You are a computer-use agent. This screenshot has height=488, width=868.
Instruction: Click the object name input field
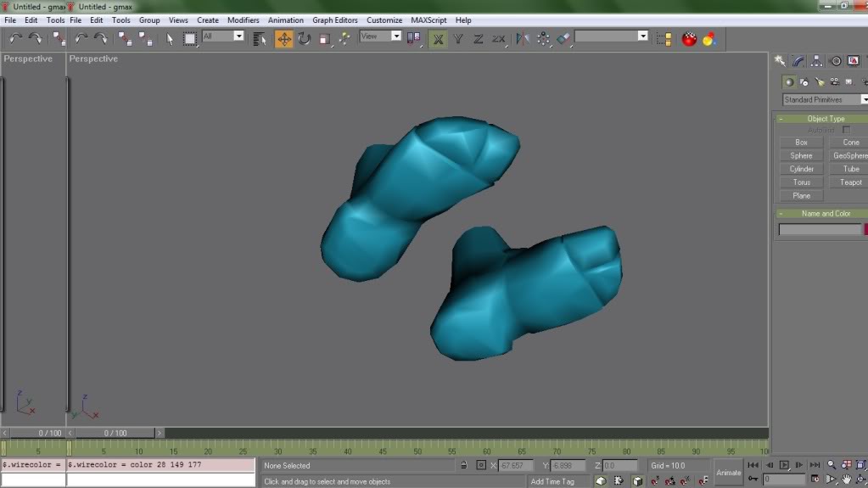point(820,229)
